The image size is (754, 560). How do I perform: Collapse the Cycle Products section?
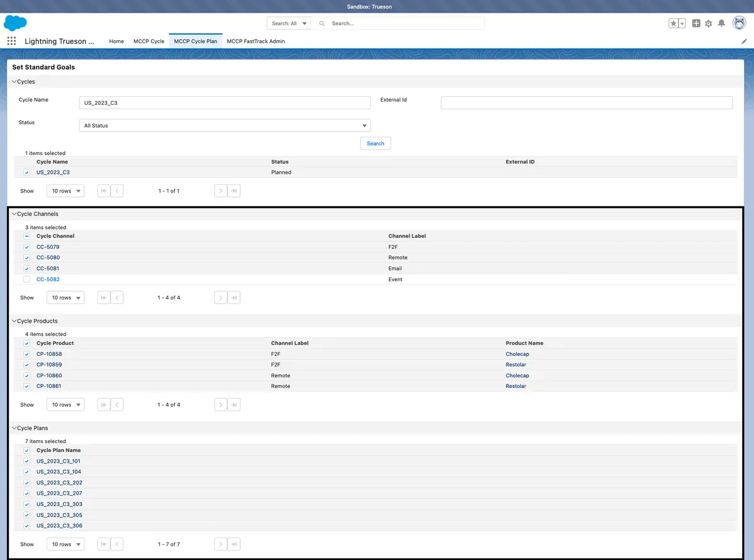(14, 321)
